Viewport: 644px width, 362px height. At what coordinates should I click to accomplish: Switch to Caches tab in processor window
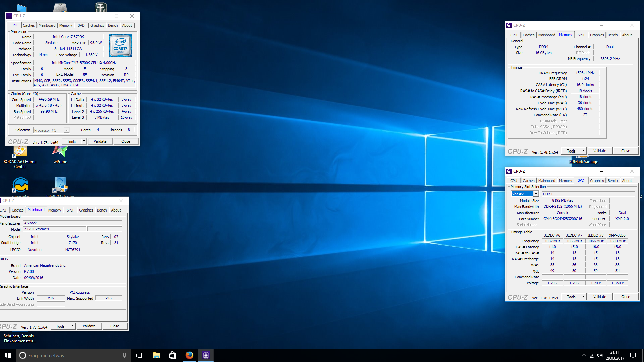pyautogui.click(x=29, y=25)
